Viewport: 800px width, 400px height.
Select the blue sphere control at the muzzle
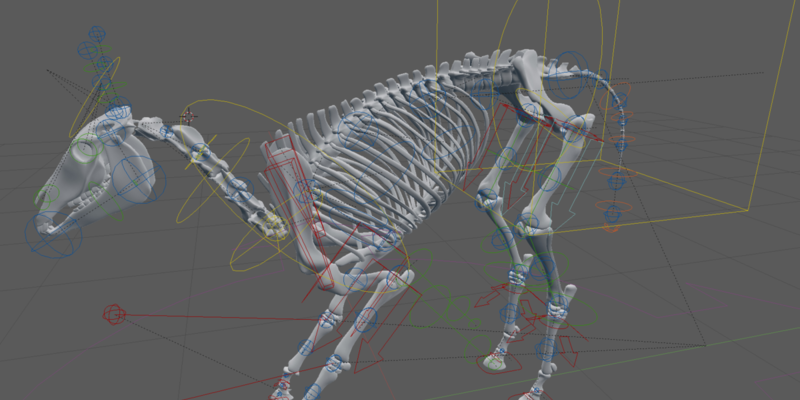pyautogui.click(x=54, y=235)
